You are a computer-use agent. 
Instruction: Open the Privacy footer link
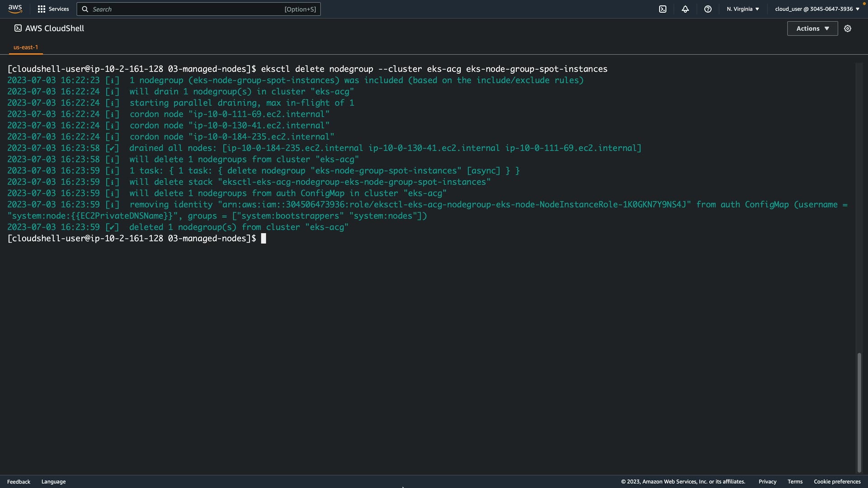(767, 482)
